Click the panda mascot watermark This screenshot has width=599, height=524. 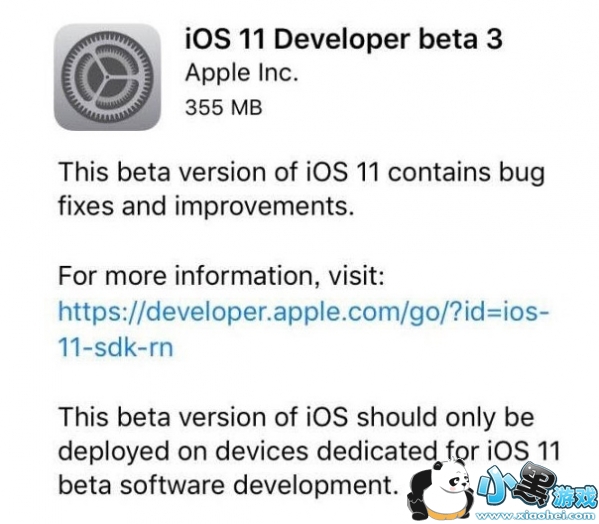point(441,492)
